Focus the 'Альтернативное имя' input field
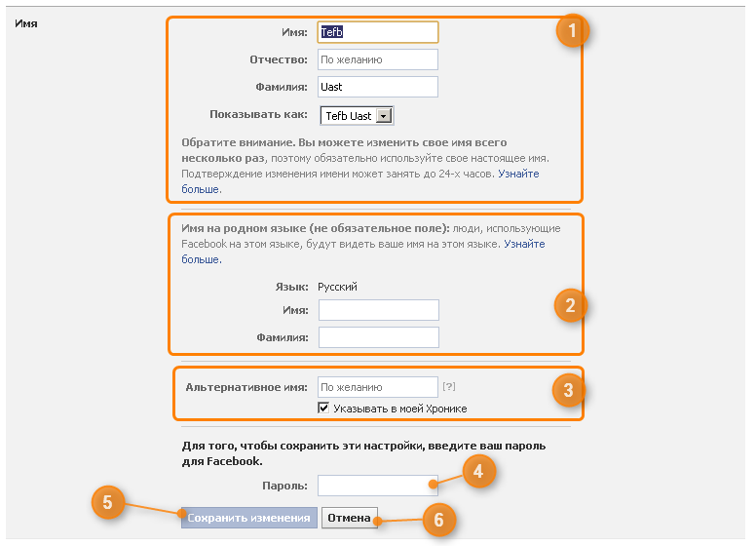The height and width of the screenshot is (546, 756). click(378, 387)
